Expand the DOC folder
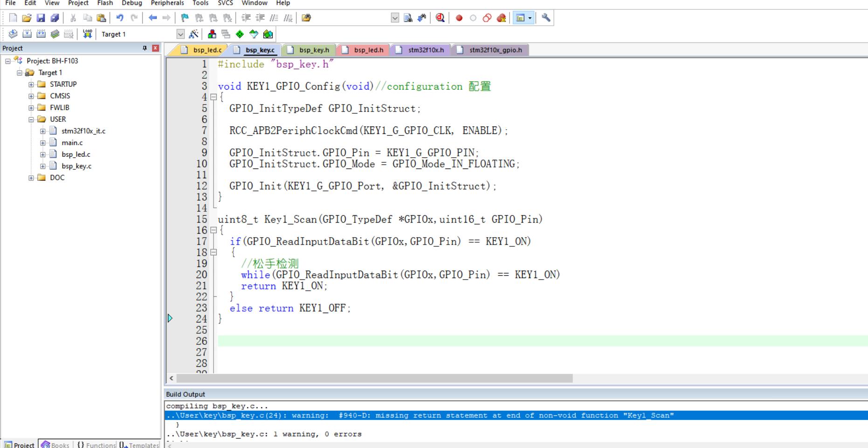Viewport: 868px width, 448px height. click(x=31, y=178)
